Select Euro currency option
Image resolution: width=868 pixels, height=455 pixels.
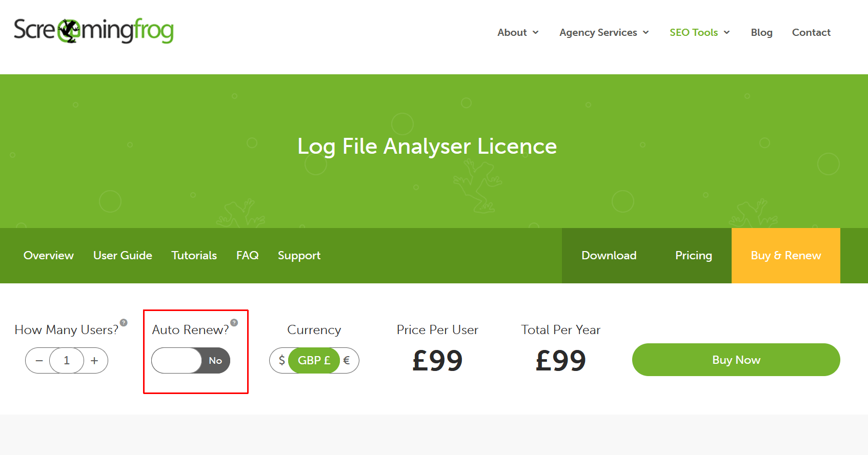347,361
